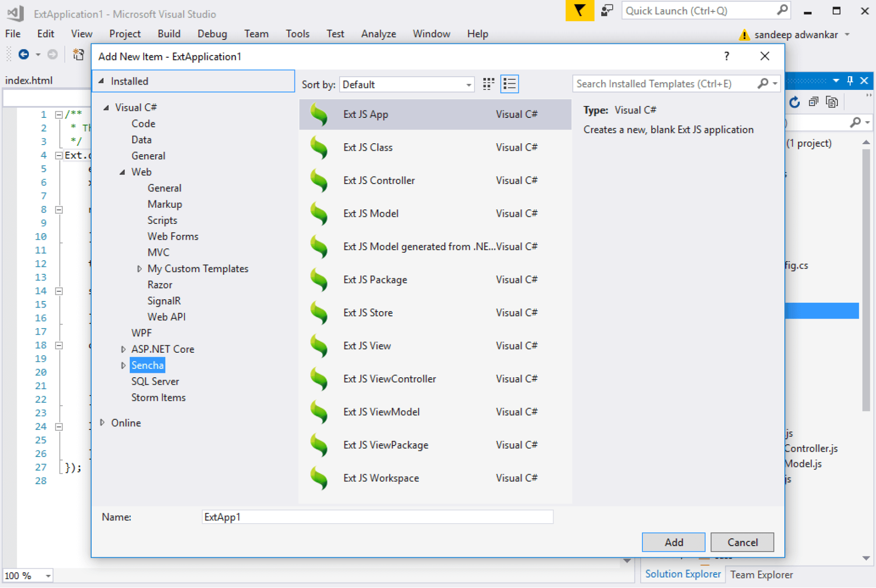Collapse code fold at editor line 24
This screenshot has height=588, width=876.
tap(59, 427)
